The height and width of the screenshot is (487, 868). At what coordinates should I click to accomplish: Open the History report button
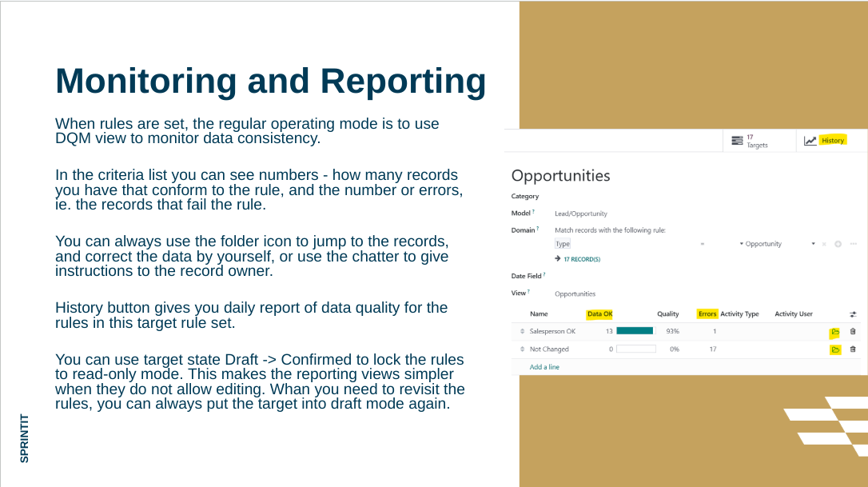click(x=825, y=141)
